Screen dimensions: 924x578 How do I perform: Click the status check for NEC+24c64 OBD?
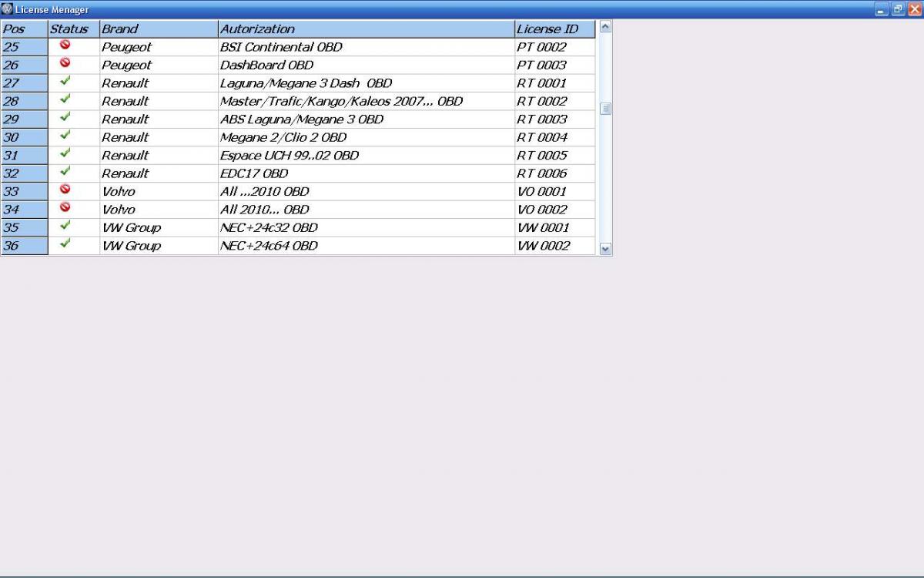(x=65, y=244)
